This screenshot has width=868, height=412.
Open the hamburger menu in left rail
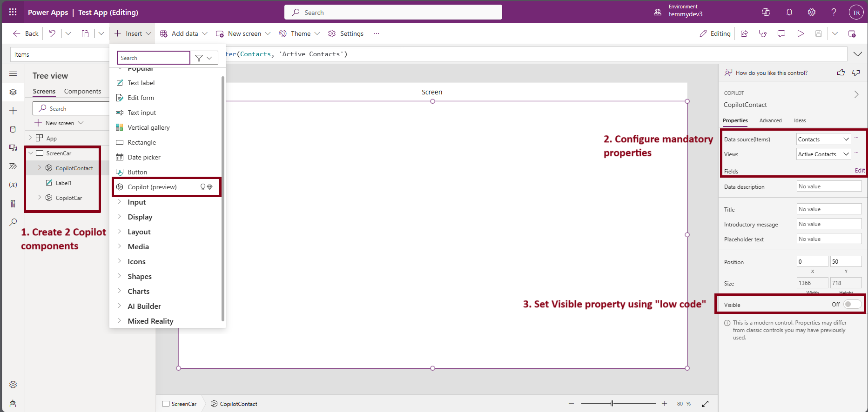tap(13, 74)
